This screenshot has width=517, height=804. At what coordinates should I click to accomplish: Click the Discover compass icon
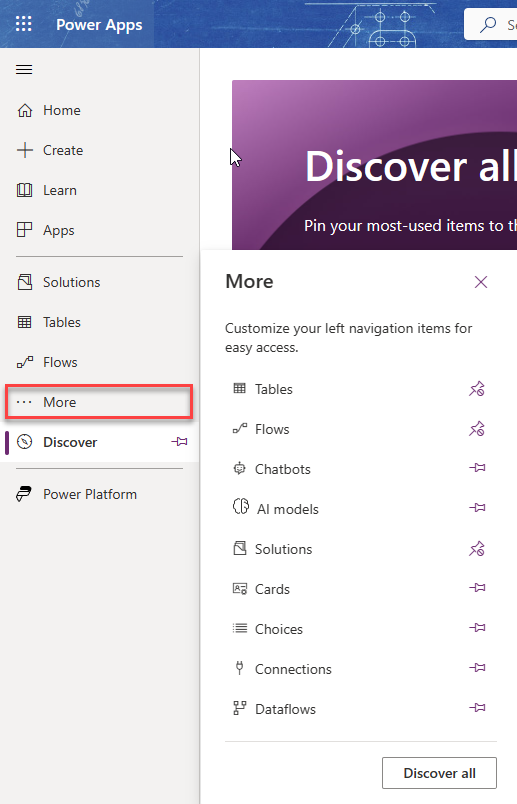pos(25,441)
